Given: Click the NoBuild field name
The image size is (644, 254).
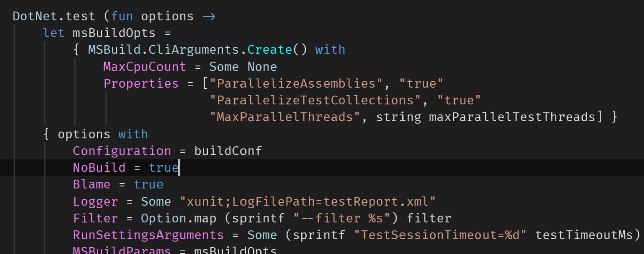Looking at the screenshot, I should (99, 168).
